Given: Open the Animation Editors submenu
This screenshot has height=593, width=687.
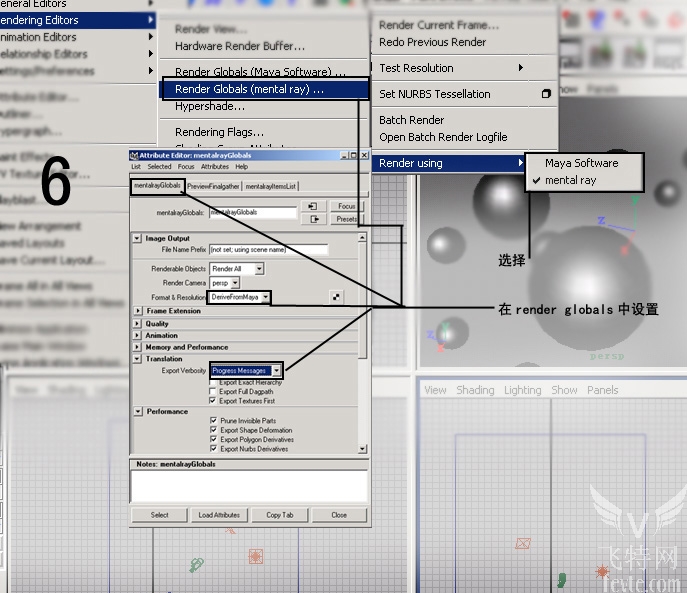Looking at the screenshot, I should point(77,37).
